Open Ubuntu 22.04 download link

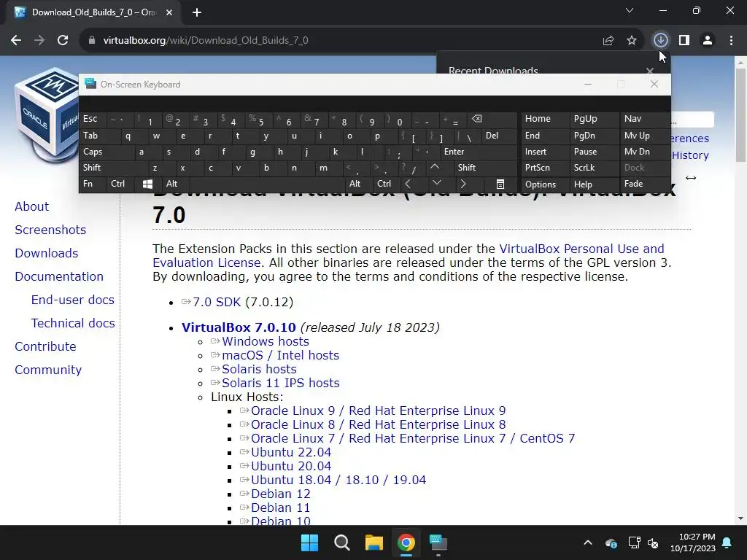click(291, 452)
